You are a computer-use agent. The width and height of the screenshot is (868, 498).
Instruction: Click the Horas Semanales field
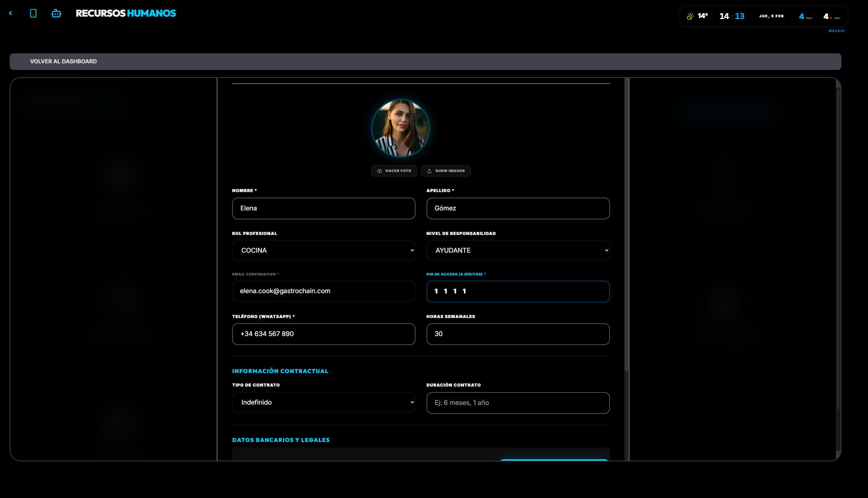coord(518,334)
